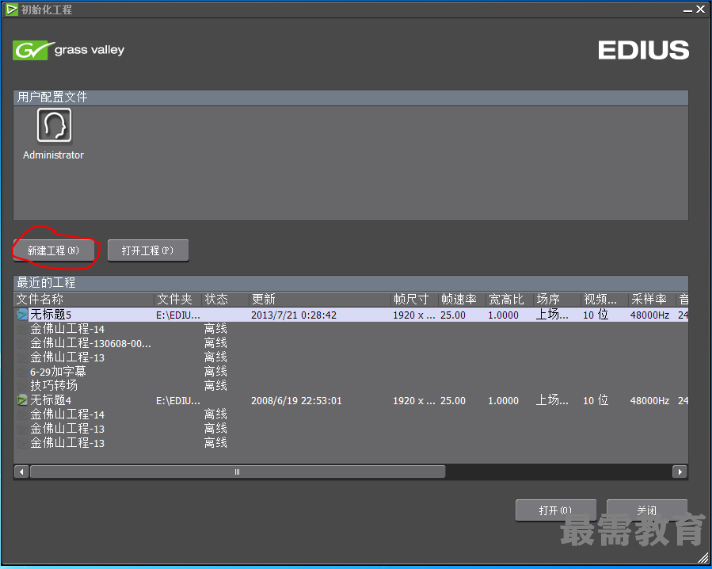Sort by 文件夹 column header
Screen dimensions: 712x569
click(178, 299)
